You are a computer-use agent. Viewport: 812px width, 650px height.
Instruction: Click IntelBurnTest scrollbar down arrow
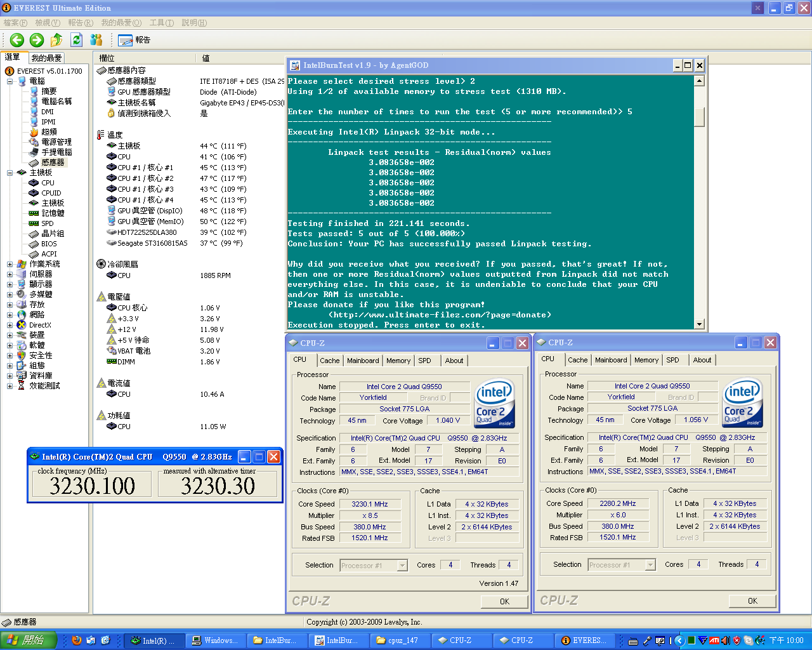point(699,324)
